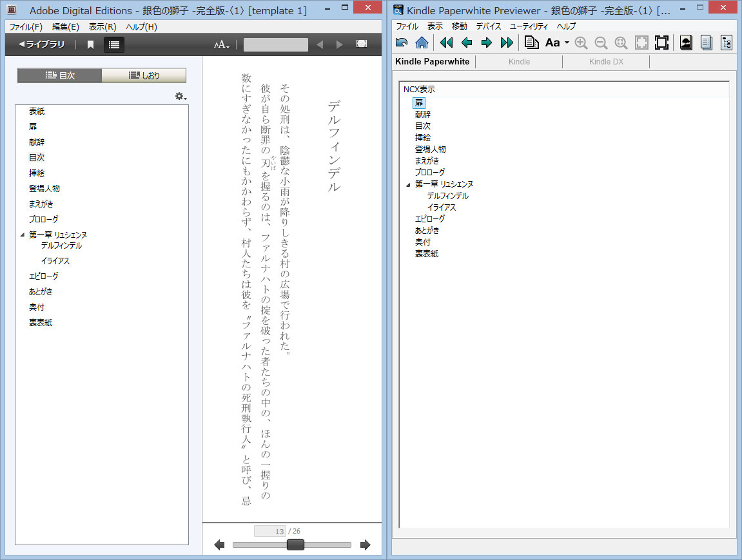Click the back/return icon in Kindle Previewer toolbar
The height and width of the screenshot is (560, 742).
click(402, 43)
